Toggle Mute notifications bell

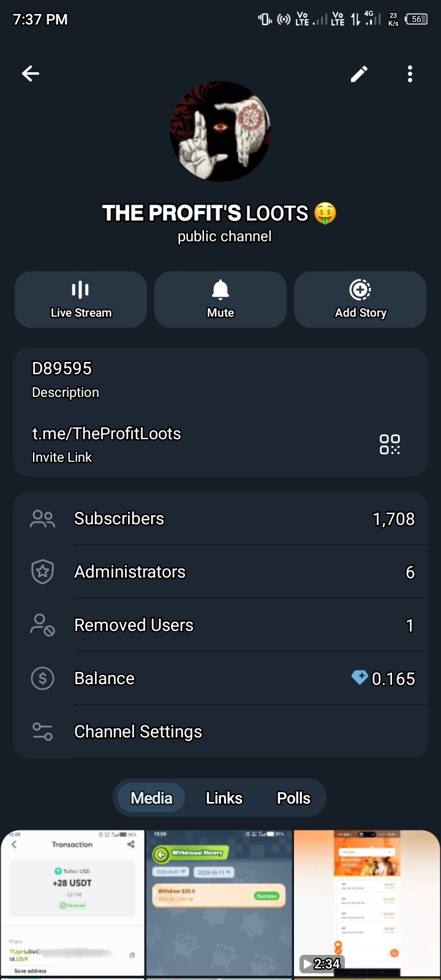(221, 300)
